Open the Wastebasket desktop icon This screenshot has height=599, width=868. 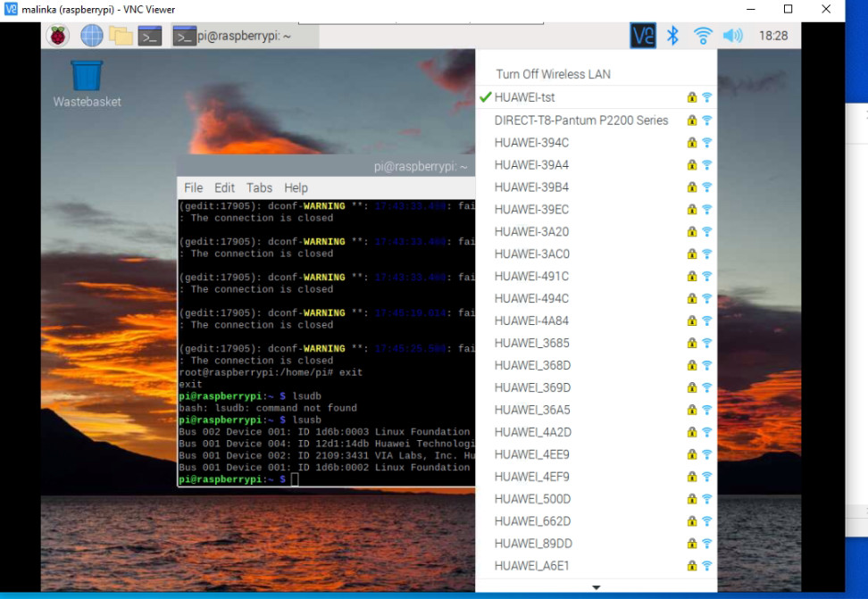pos(87,84)
